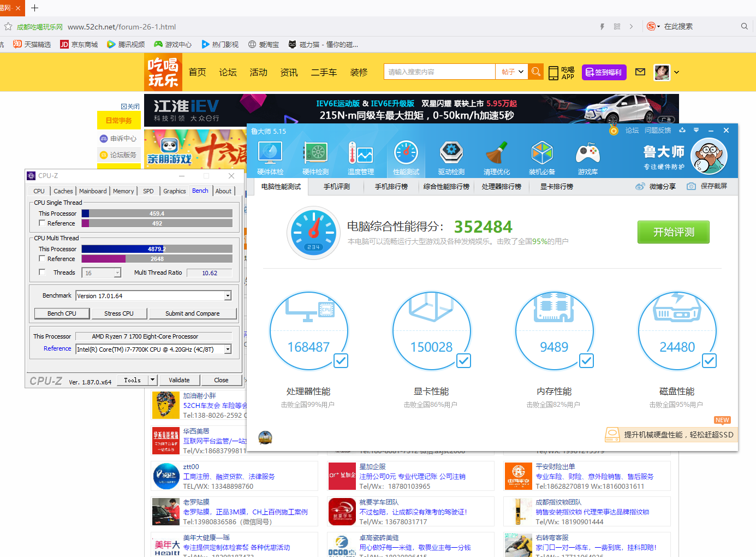Uncheck the 磁盘性能 test checkbox
Screen dimensions: 756x557
[709, 361]
